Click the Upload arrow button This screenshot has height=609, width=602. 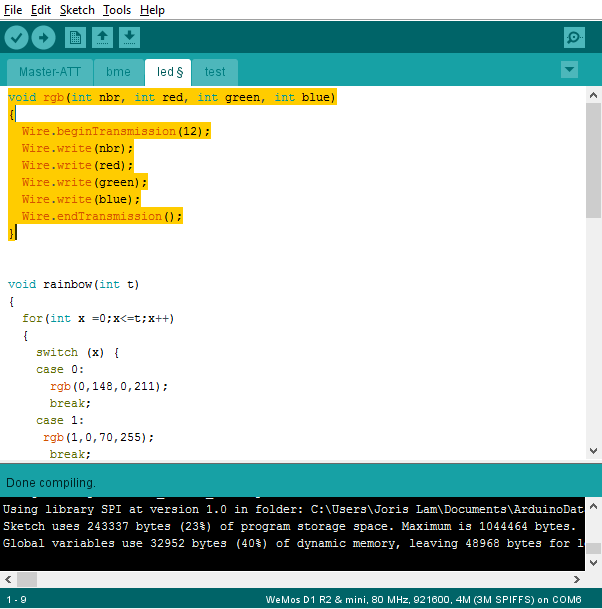(x=43, y=38)
